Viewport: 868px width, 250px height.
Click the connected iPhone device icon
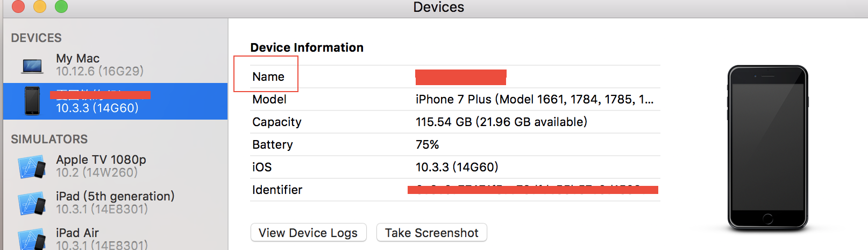click(32, 101)
